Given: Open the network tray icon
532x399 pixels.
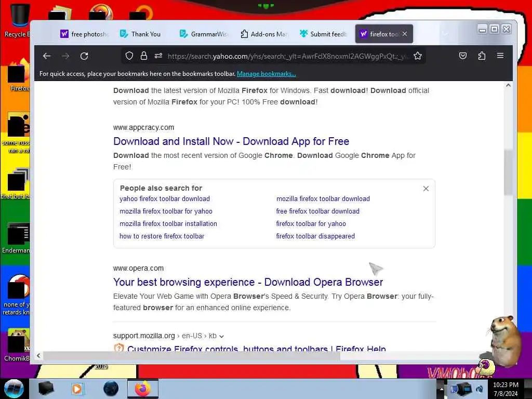Looking at the screenshot, I should (464, 389).
